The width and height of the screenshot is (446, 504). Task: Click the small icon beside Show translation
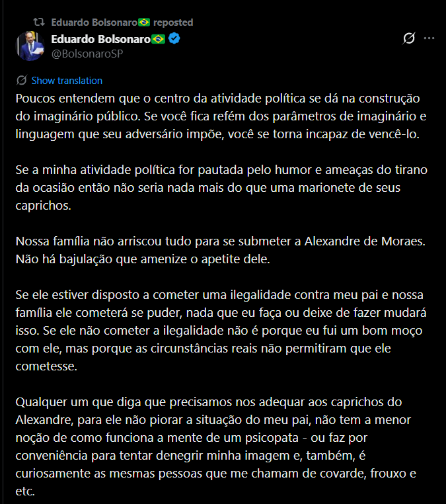point(21,81)
